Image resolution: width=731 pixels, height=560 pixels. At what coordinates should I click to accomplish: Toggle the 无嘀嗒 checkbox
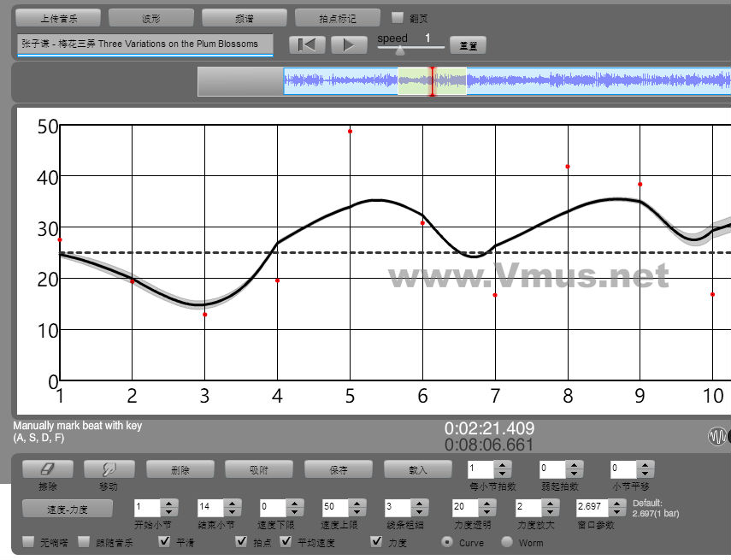(x=28, y=542)
